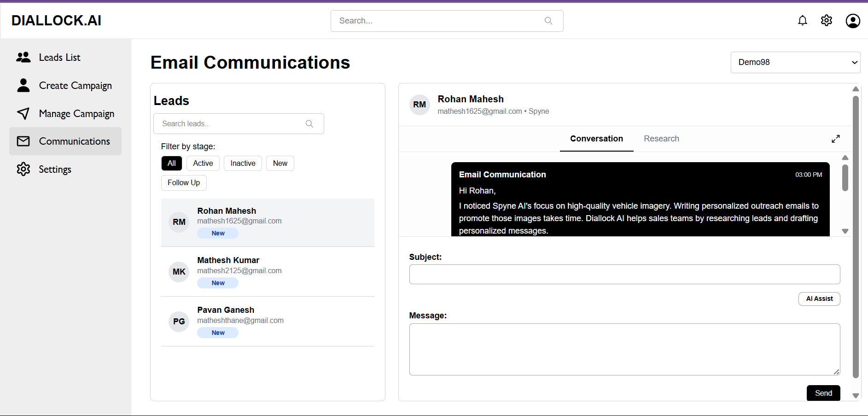Click the 03:00 PM message timestamp
The height and width of the screenshot is (416, 868).
point(808,175)
